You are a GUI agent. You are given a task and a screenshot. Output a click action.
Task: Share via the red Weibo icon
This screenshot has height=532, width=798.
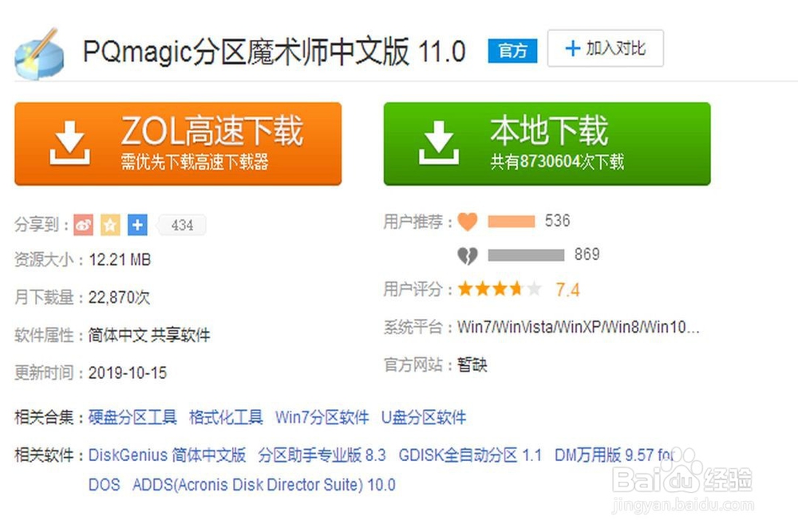84,224
